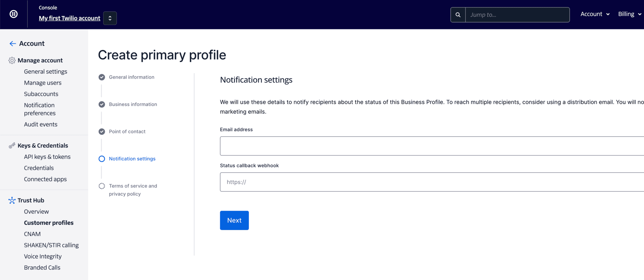Click the Status callback webhook field
Screen dimensions: 644x280
(x=431, y=182)
